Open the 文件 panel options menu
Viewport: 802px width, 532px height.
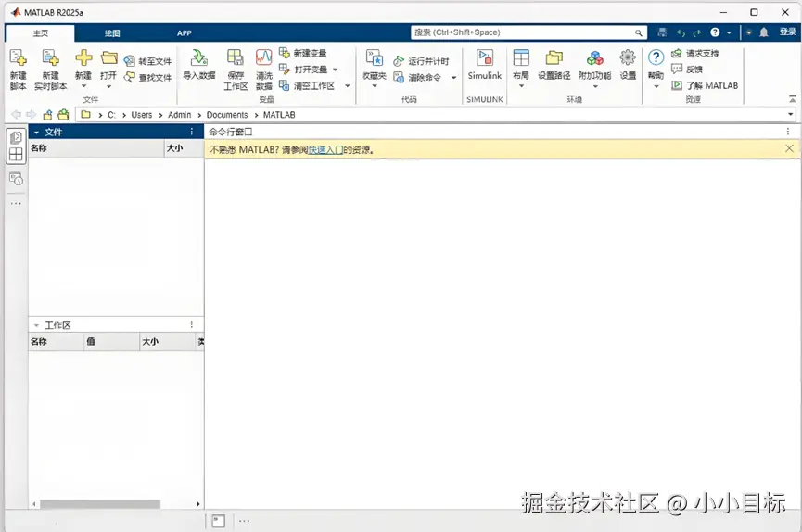coord(192,132)
